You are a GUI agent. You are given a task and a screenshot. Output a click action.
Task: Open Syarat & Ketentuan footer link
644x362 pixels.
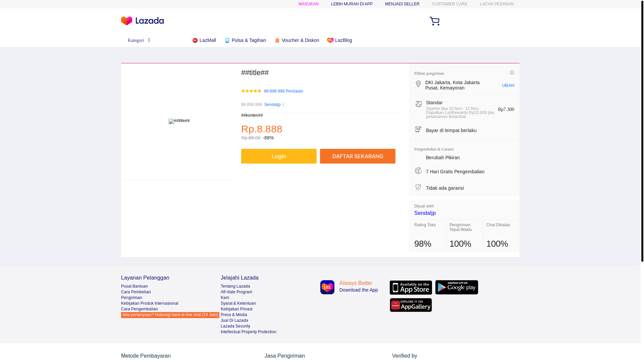pyautogui.click(x=238, y=303)
